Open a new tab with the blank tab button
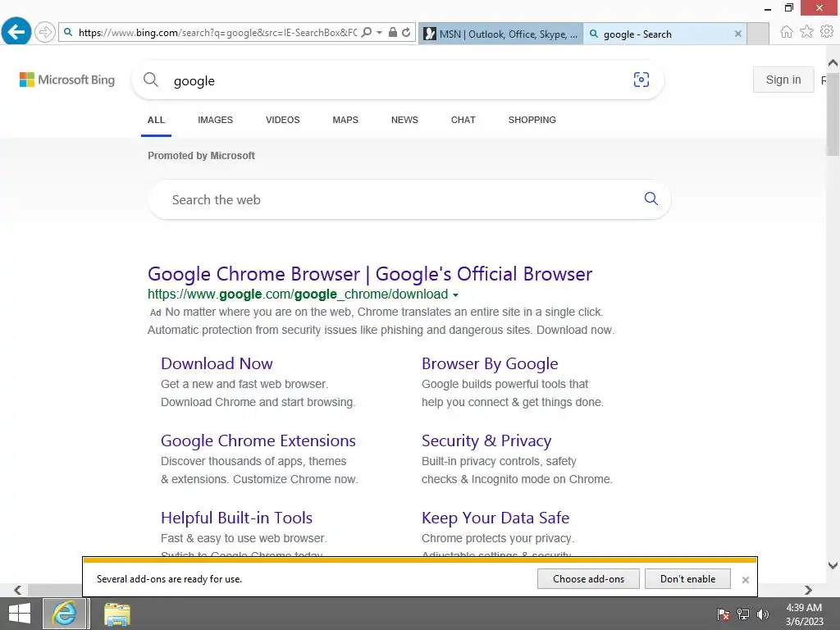The width and height of the screenshot is (840, 630). click(x=758, y=34)
